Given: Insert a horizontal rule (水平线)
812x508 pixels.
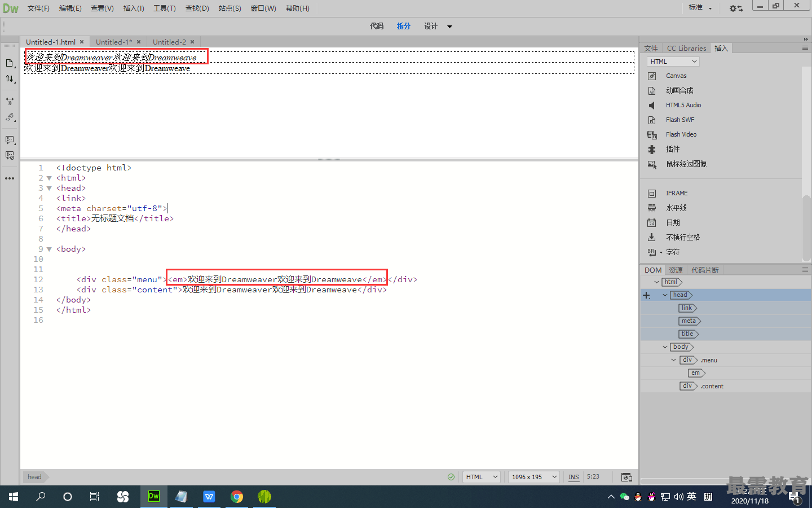Looking at the screenshot, I should (676, 208).
